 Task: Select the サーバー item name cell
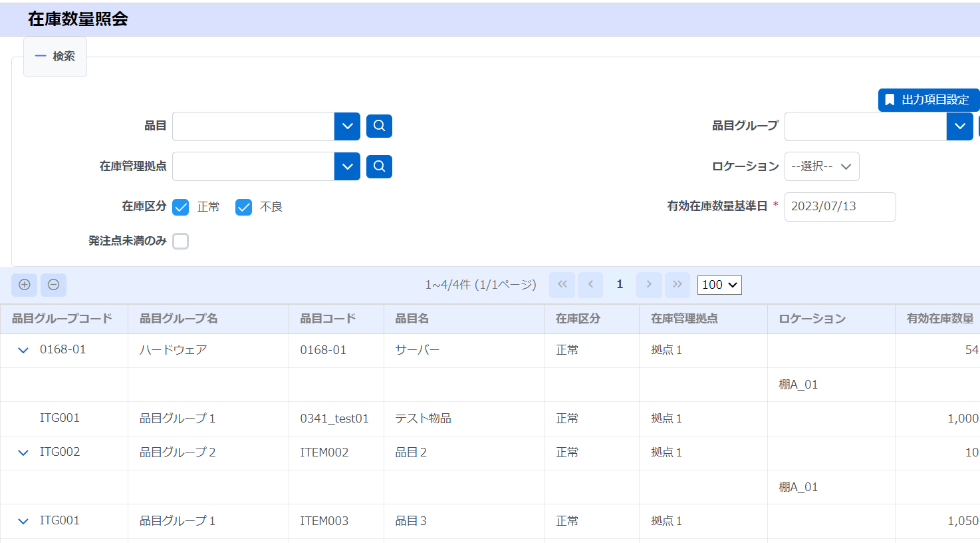(x=464, y=351)
